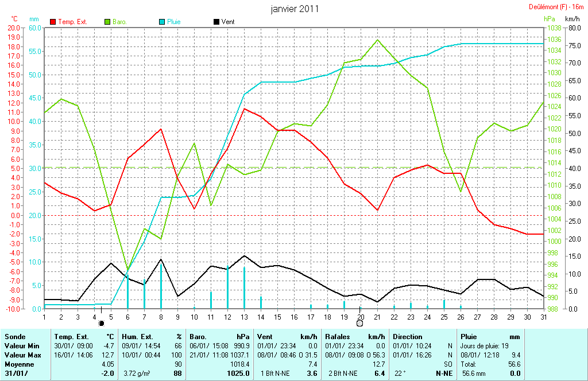Click the red Temp. Ext. legend swatch
This screenshot has width=588, height=381.
click(x=53, y=22)
